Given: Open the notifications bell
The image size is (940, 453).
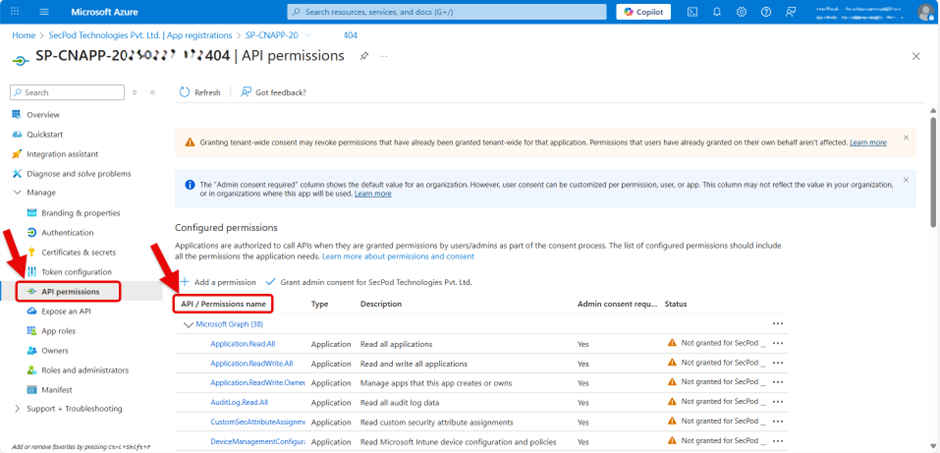Looking at the screenshot, I should [x=717, y=12].
